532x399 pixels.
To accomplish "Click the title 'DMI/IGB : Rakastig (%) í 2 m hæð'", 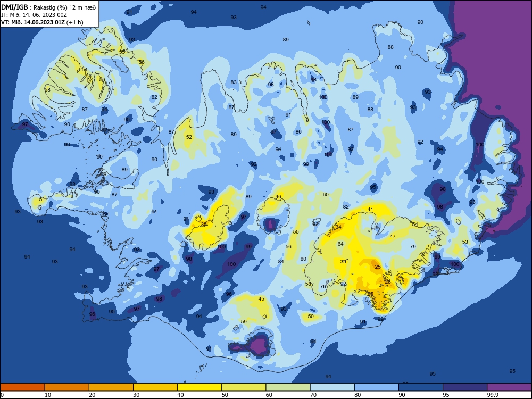I will [x=48, y=7].
